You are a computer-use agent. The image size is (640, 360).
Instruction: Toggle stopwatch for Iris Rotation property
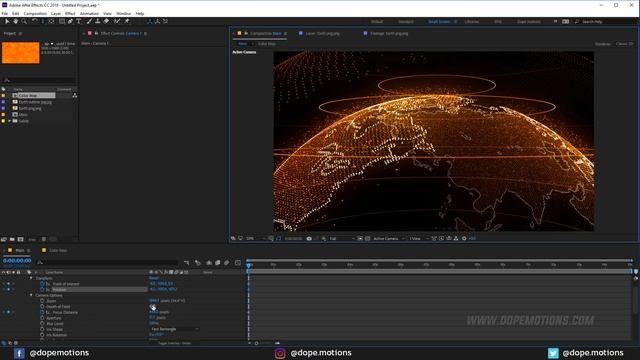coord(42,335)
